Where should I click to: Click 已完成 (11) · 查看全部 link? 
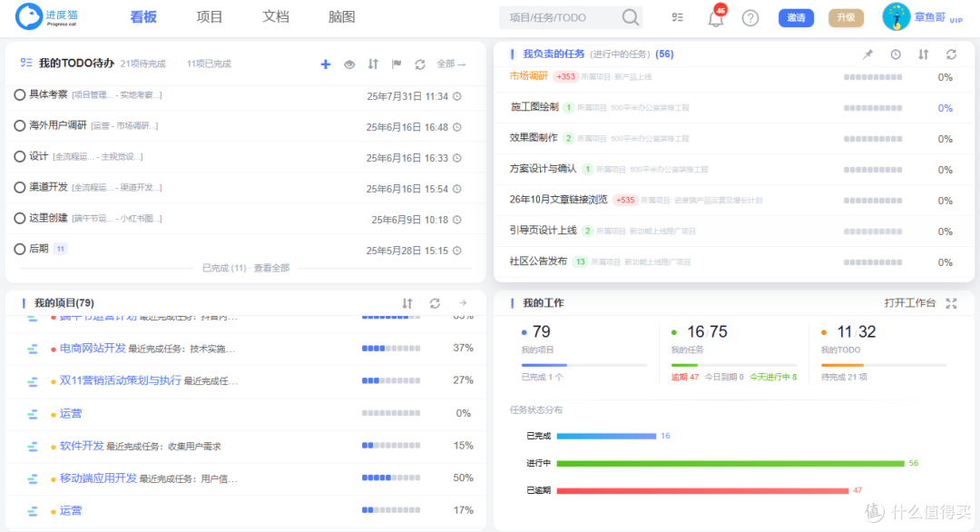246,268
